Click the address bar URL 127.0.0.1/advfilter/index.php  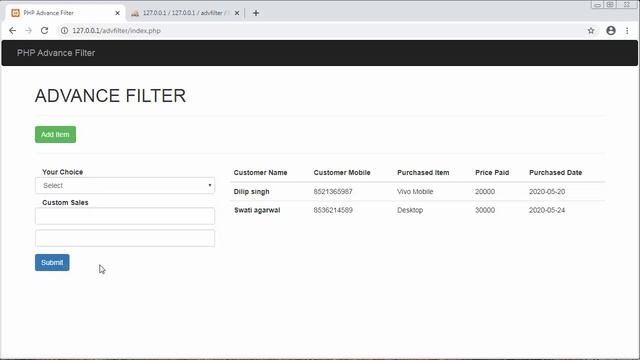[116, 31]
